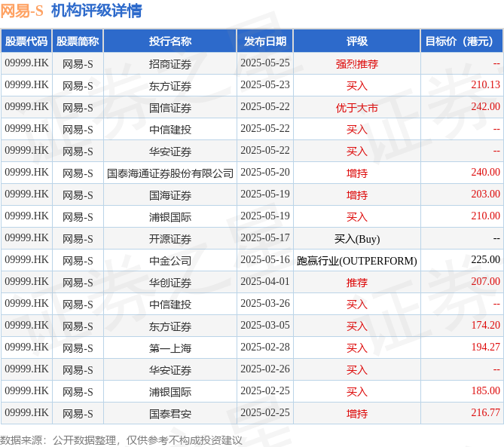504x447 pixels.
Task: Click the 机构评级详情 heading
Action: point(96,11)
